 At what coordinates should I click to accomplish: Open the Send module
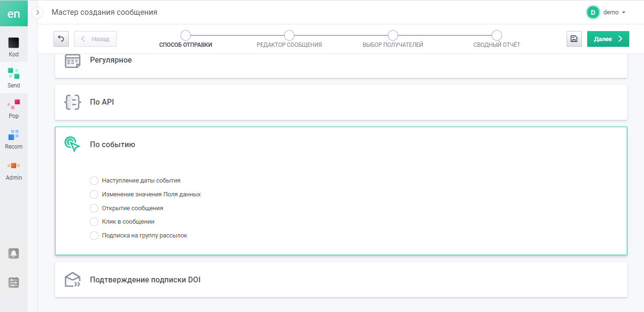pyautogui.click(x=14, y=78)
